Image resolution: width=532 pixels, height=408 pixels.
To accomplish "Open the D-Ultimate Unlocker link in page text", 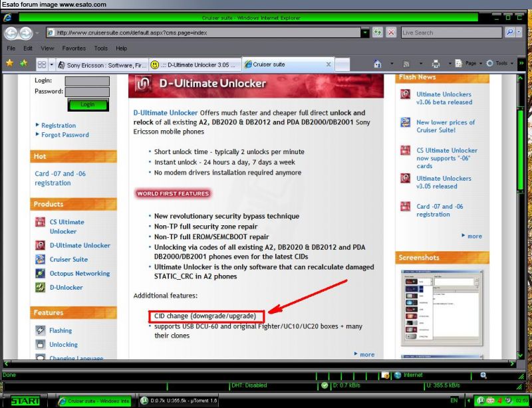I will (x=166, y=113).
